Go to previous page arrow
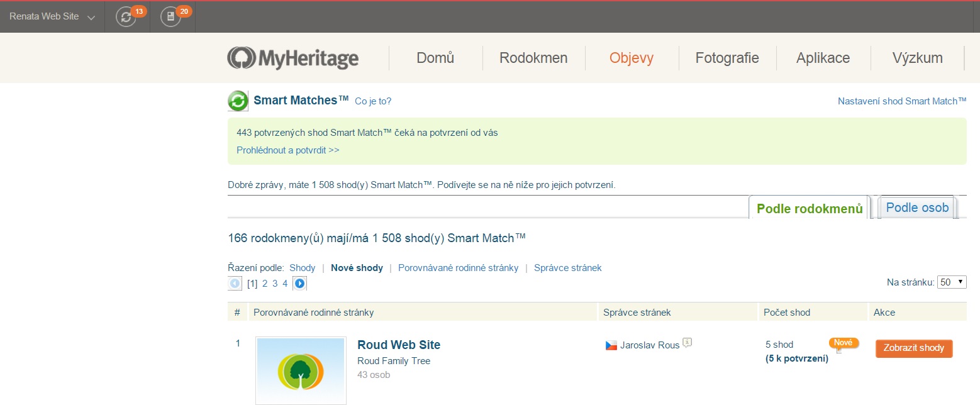Image resolution: width=980 pixels, height=405 pixels. coord(235,284)
